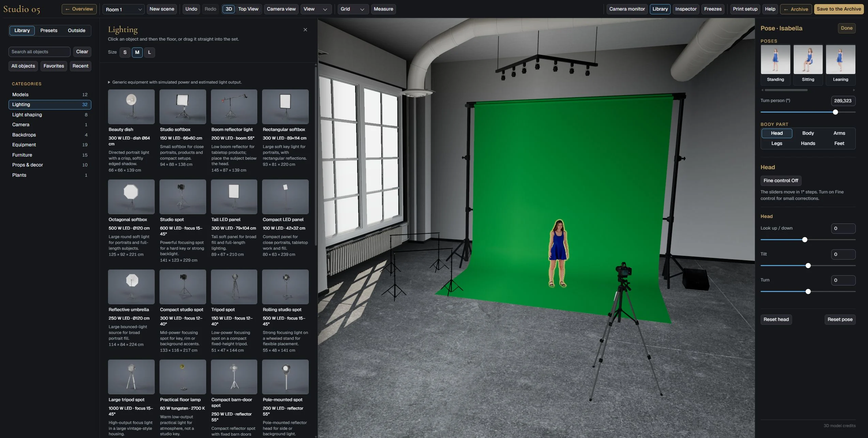Choose the Studio spot thumbnail
Screen dimensions: 868x438
click(x=183, y=196)
